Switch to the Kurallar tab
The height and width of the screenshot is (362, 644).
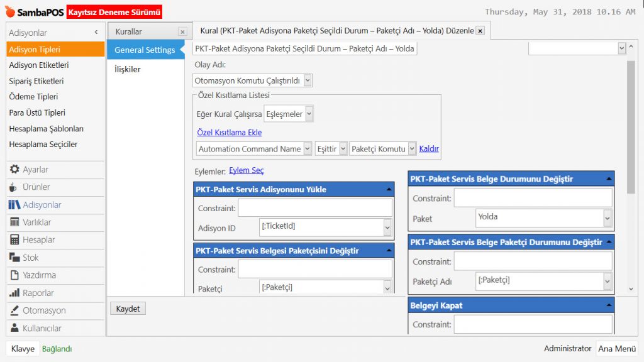coord(129,31)
